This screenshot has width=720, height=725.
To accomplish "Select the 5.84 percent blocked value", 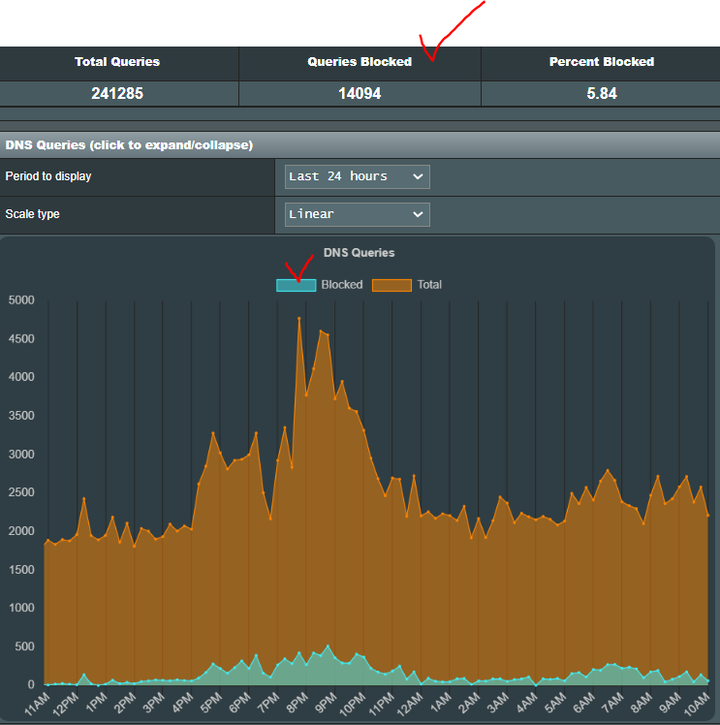I will point(601,93).
